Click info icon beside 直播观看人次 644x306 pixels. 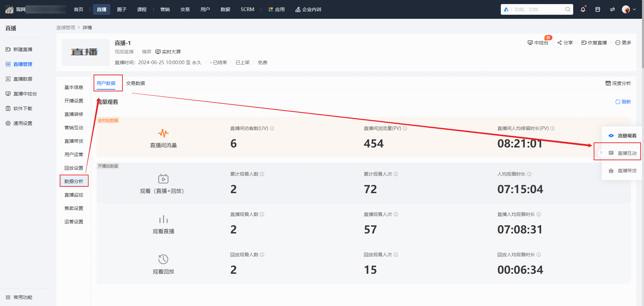[x=396, y=214]
